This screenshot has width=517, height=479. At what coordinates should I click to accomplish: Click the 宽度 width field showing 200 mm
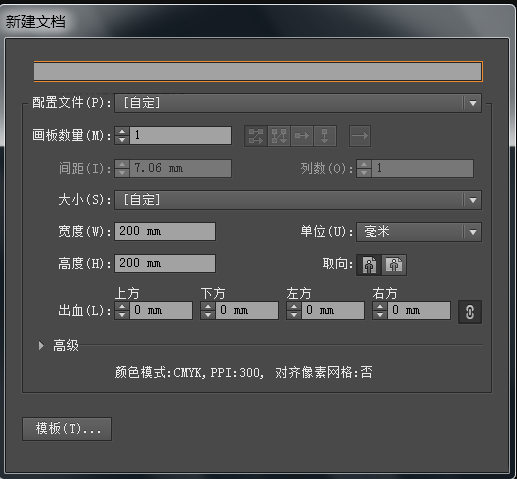pos(165,231)
